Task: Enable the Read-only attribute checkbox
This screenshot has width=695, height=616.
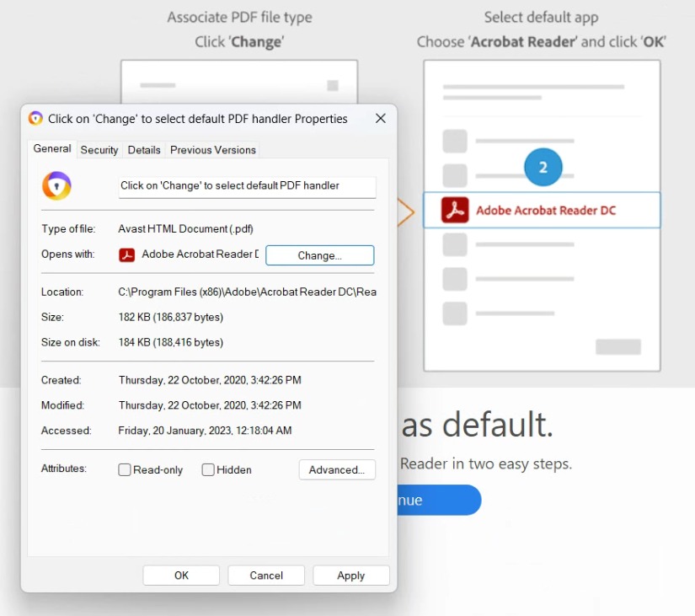Action: click(125, 469)
